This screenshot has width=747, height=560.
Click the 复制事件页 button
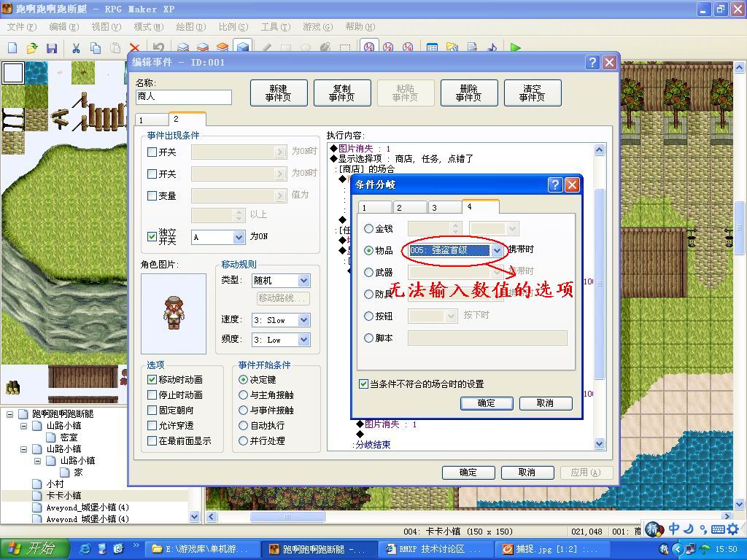342,93
